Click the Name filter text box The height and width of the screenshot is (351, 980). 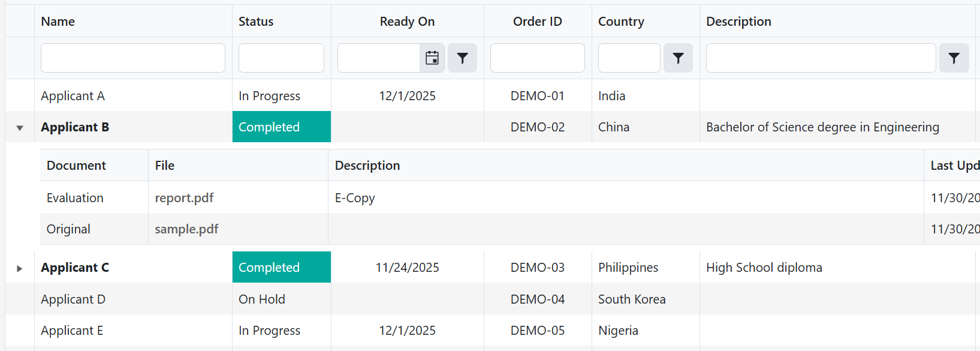click(133, 58)
